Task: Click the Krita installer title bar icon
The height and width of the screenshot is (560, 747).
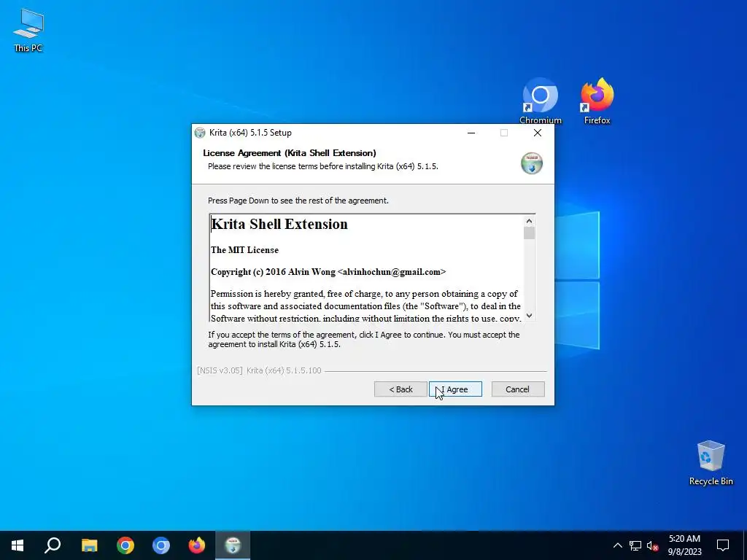Action: click(200, 133)
